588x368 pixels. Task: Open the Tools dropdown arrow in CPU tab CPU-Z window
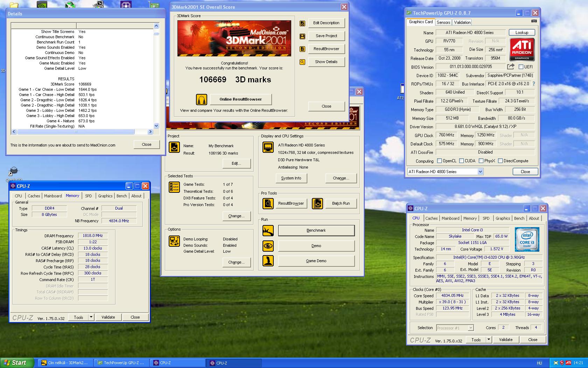click(489, 340)
